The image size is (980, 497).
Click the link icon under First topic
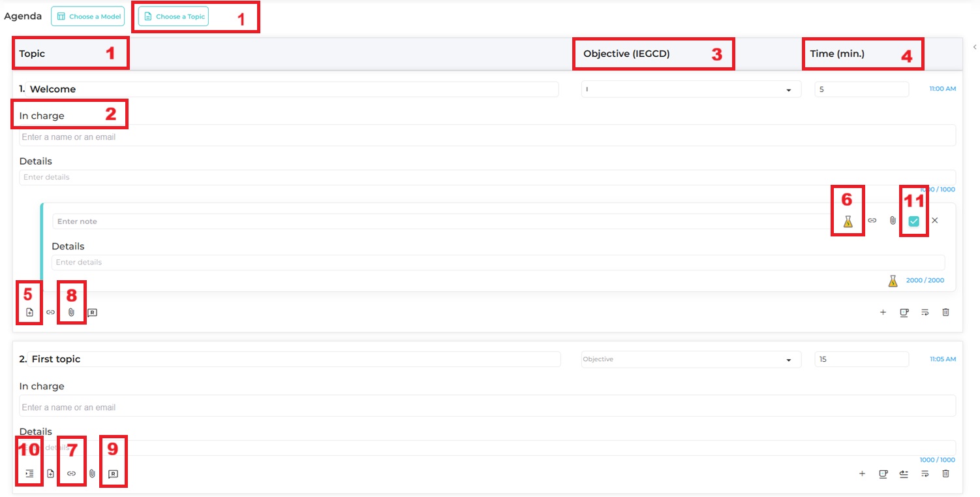(72, 473)
